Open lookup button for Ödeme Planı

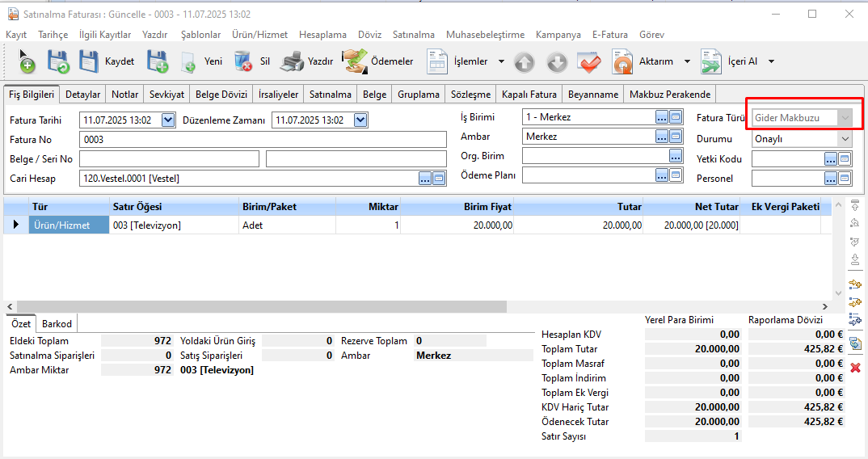[x=662, y=175]
